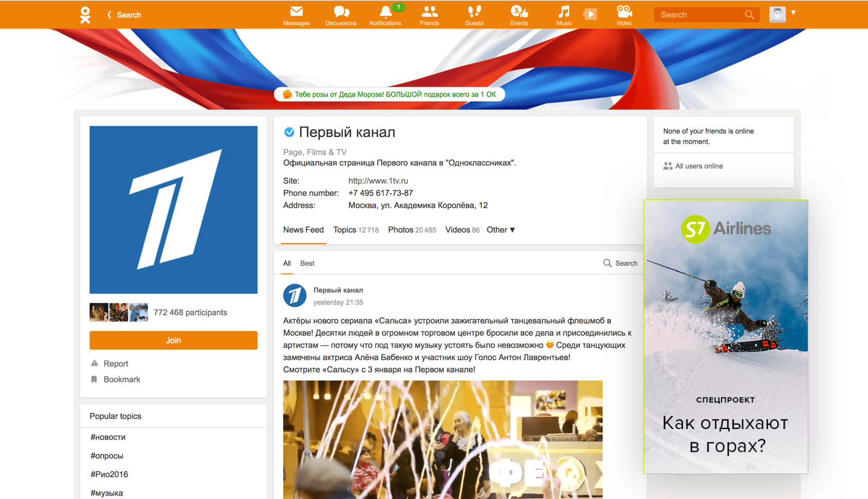Switch to the Topics tab

(x=356, y=230)
